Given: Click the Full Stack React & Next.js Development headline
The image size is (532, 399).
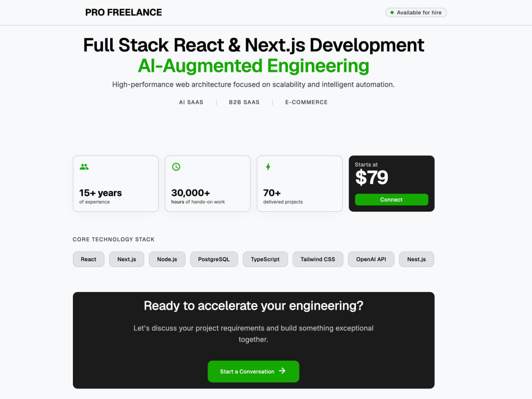Looking at the screenshot, I should [253, 45].
